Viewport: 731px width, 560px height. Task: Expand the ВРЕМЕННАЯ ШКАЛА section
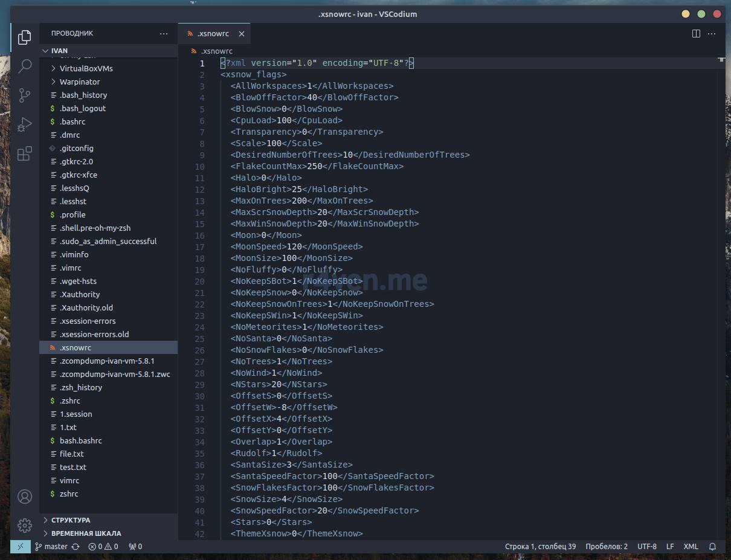point(86,533)
